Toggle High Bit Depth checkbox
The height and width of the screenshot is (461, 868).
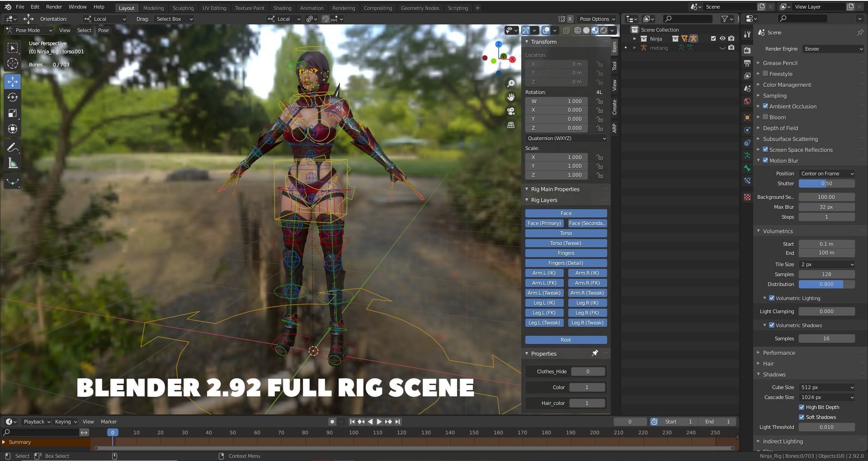802,407
